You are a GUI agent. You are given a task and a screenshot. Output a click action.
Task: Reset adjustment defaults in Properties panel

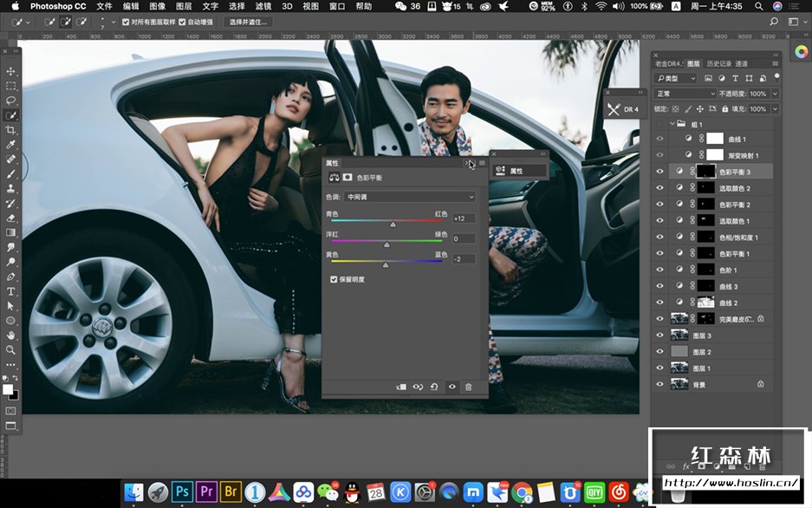click(434, 387)
